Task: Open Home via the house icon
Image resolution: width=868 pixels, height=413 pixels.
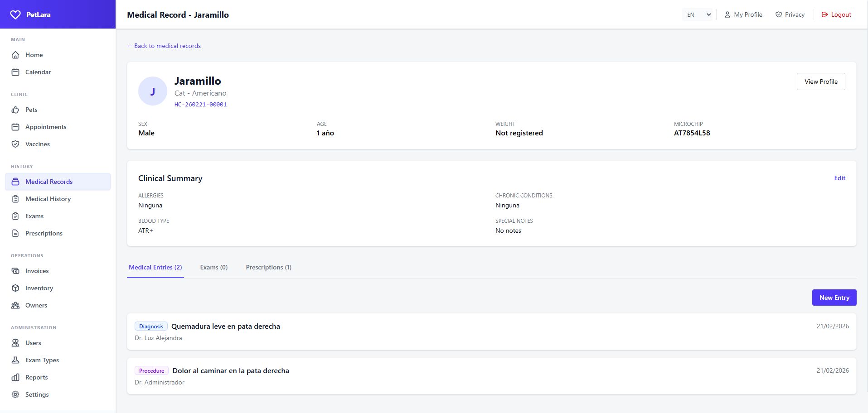Action: 15,55
